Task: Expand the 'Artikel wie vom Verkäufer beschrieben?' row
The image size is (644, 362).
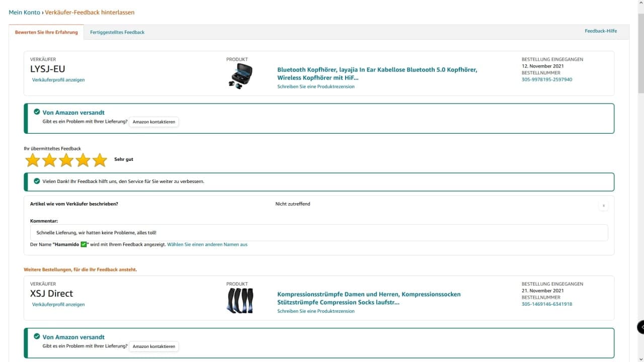Action: [603, 206]
